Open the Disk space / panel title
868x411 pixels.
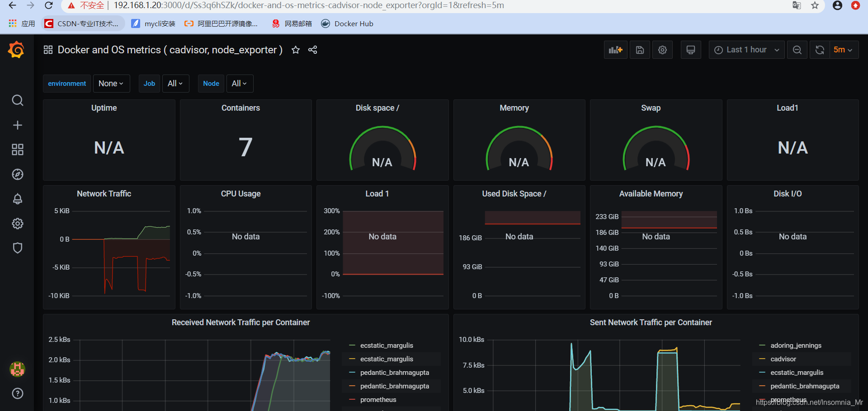(377, 108)
